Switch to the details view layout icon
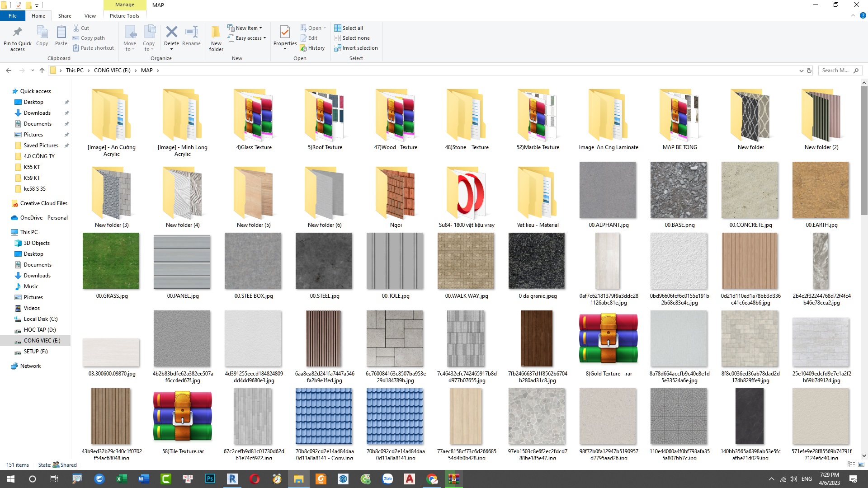This screenshot has height=488, width=868. tap(851, 465)
